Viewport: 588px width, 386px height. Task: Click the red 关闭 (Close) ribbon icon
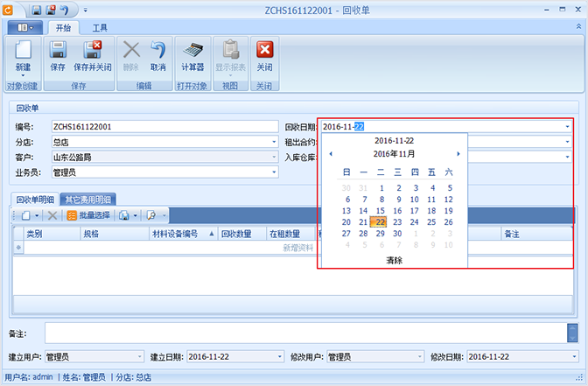pyautogui.click(x=264, y=55)
